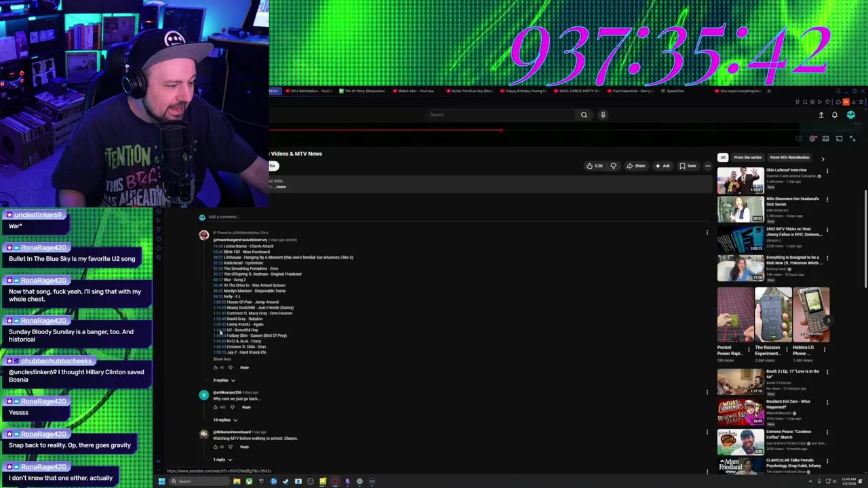Open Resident Evil Zero video title
The width and height of the screenshot is (868, 488).
point(788,404)
